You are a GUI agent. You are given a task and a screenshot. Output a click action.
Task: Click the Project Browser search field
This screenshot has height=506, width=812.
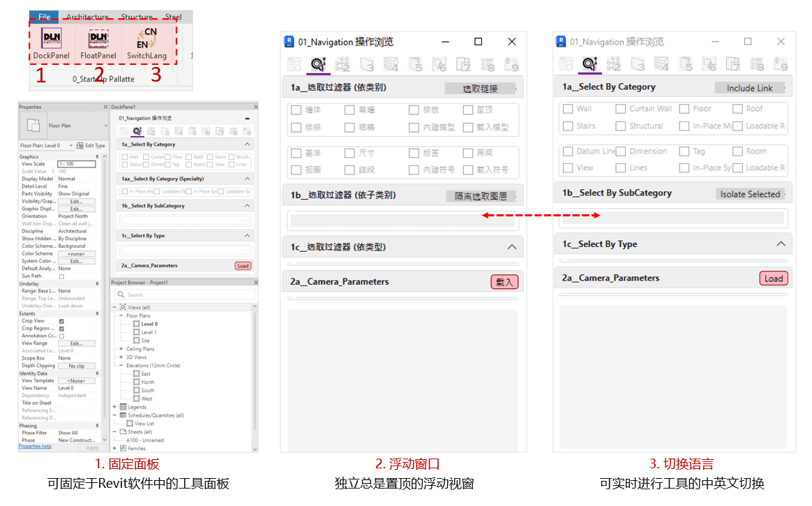[x=185, y=295]
